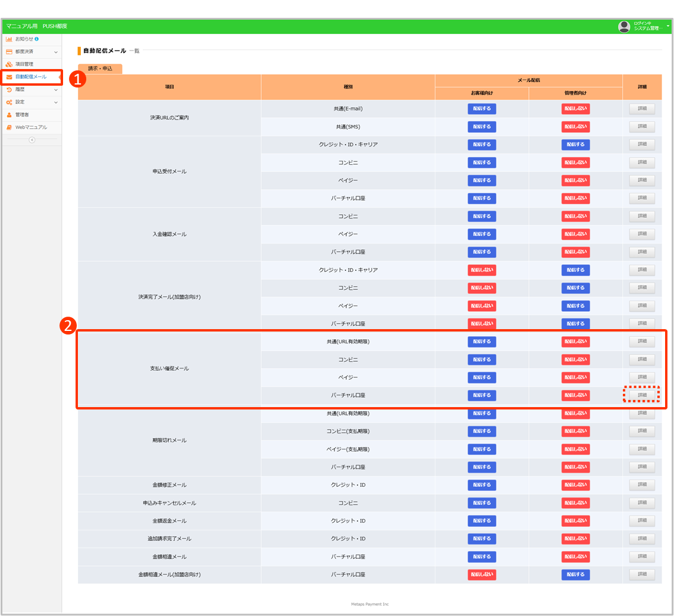674x616 pixels.
Task: Open 詳細 for 金額修正メール クレジット・ID row
Action: click(x=642, y=485)
